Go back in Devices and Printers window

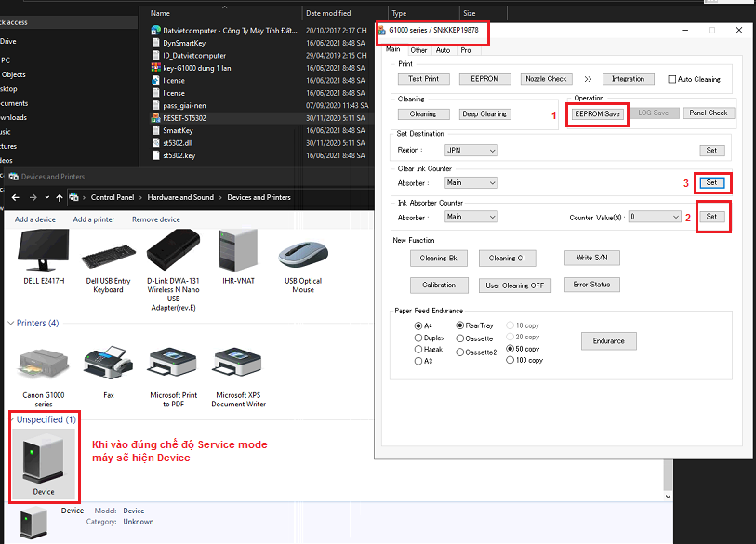pyautogui.click(x=16, y=197)
